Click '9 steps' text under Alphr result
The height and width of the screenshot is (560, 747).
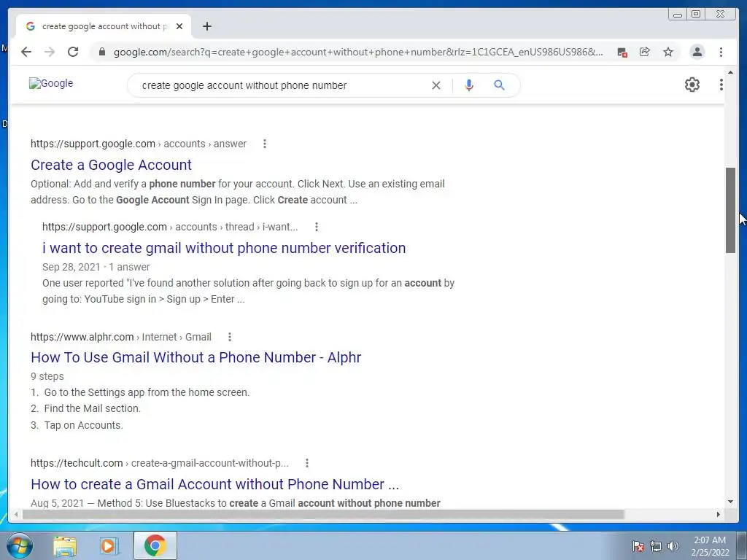coord(47,376)
